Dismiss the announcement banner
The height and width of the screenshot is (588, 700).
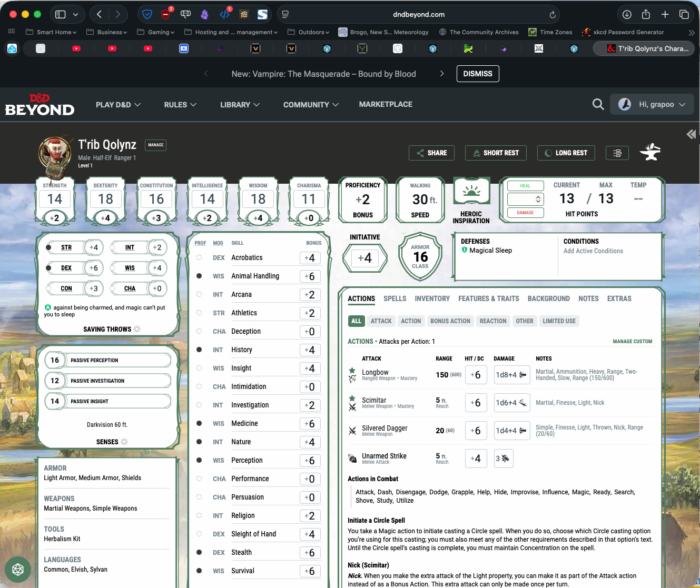click(478, 74)
